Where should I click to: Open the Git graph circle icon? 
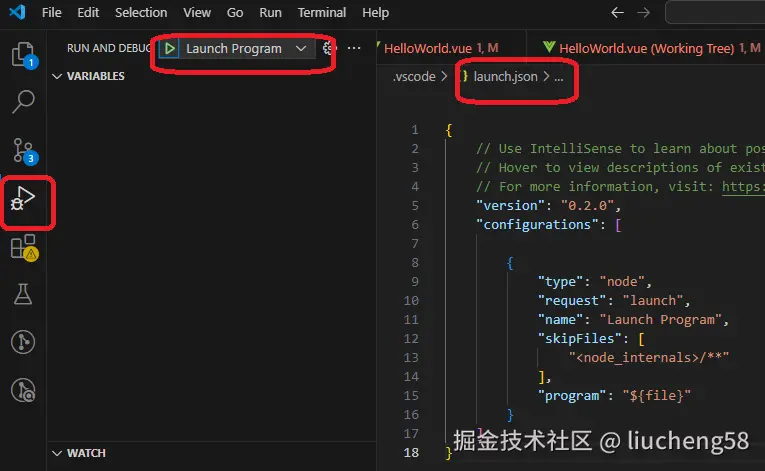[23, 342]
